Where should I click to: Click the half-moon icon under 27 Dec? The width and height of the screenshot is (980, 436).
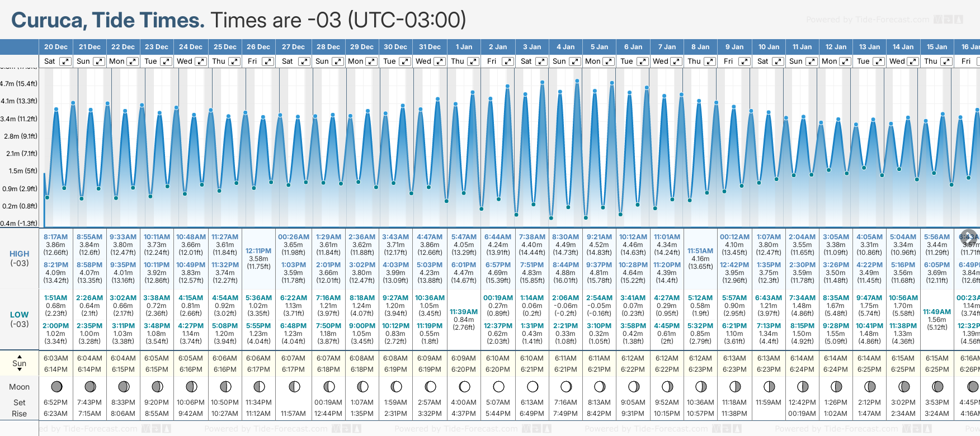coord(294,387)
